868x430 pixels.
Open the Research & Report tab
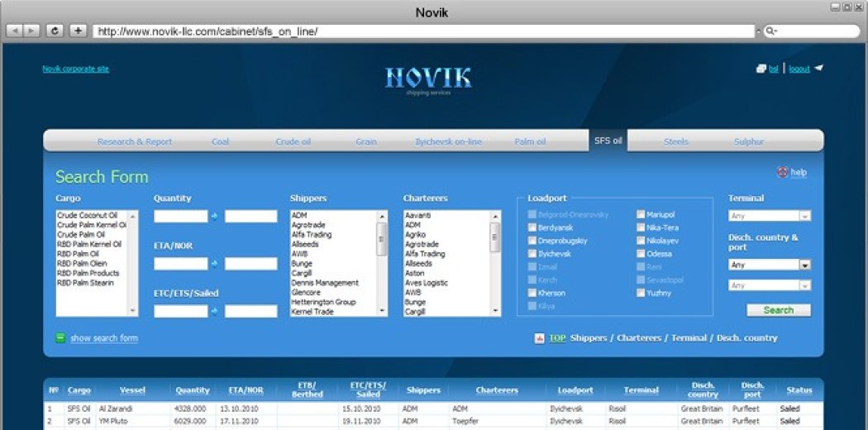click(x=135, y=141)
